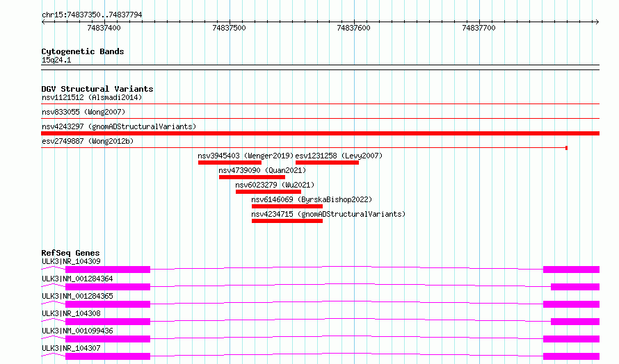Click the DGV Structural Variants track title
This screenshot has width=619, height=364.
pyautogui.click(x=97, y=89)
